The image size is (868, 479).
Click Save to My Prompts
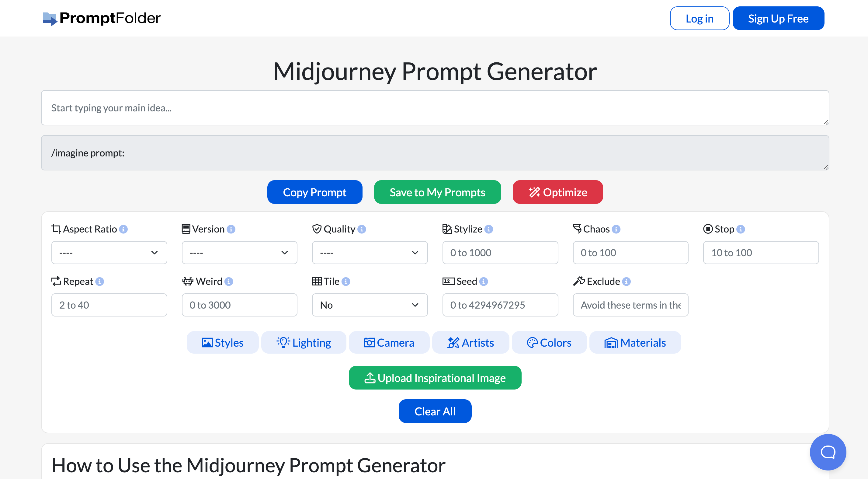(437, 192)
